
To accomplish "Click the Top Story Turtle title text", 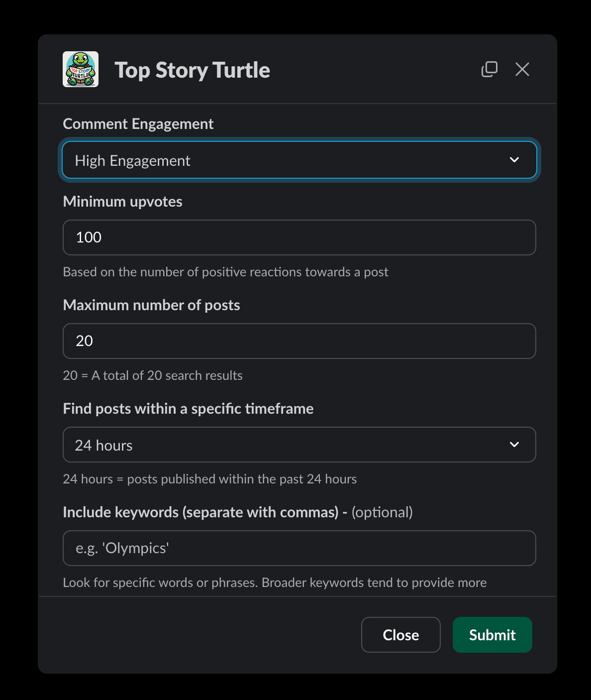I will pyautogui.click(x=192, y=70).
